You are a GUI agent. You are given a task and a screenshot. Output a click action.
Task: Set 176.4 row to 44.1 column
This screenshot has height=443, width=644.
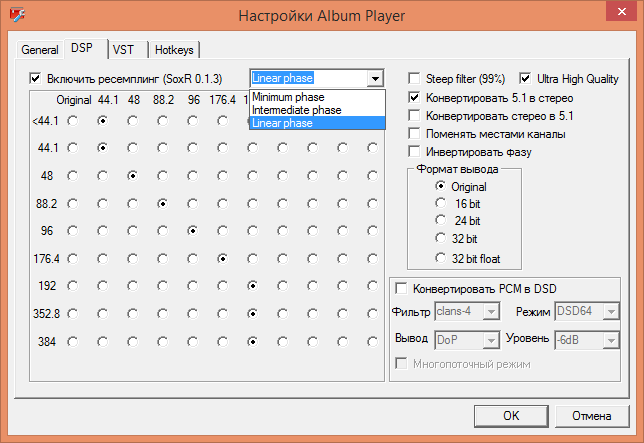(x=103, y=259)
